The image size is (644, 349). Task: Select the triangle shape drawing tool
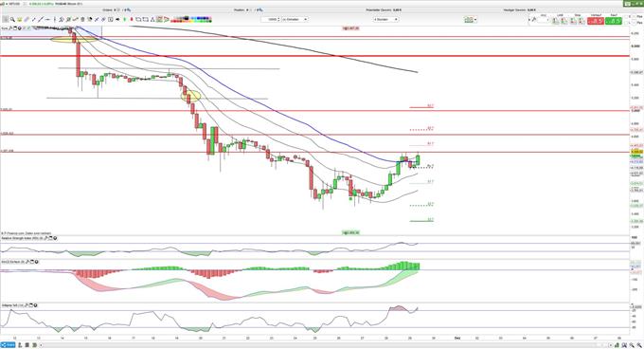point(152,19)
